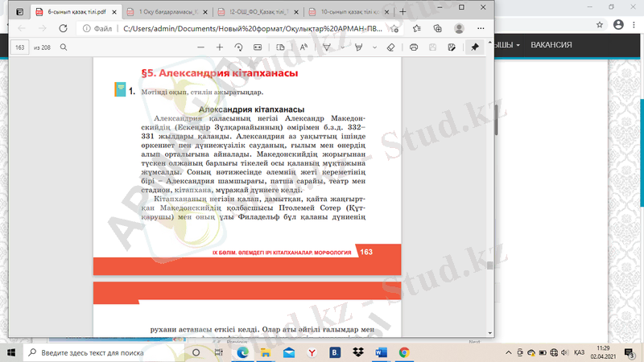Select the Erase tool in the PDF toolbar
This screenshot has width=644, height=362.
[x=390, y=47]
